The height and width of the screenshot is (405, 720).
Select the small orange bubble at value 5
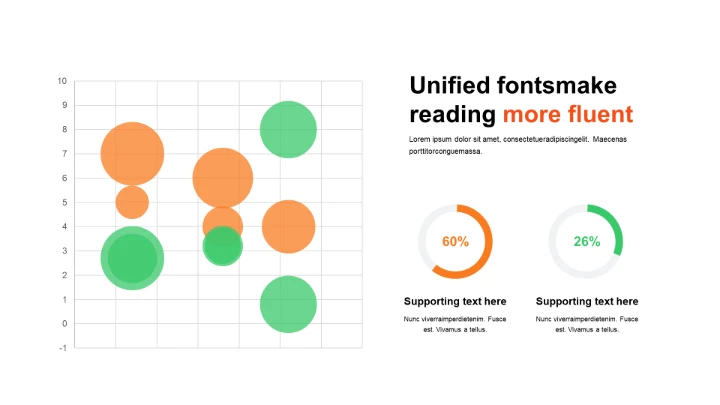[x=132, y=202]
